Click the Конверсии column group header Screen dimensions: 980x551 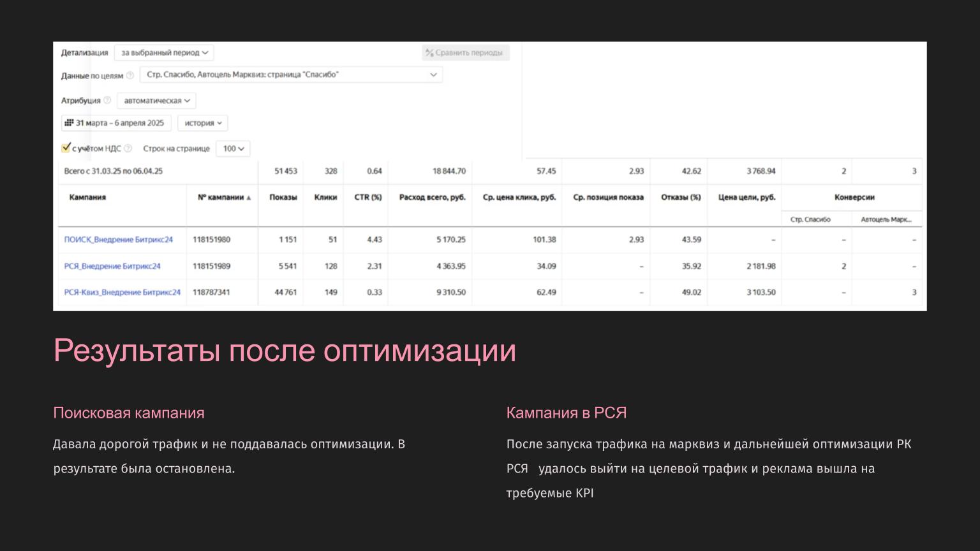[x=854, y=198]
